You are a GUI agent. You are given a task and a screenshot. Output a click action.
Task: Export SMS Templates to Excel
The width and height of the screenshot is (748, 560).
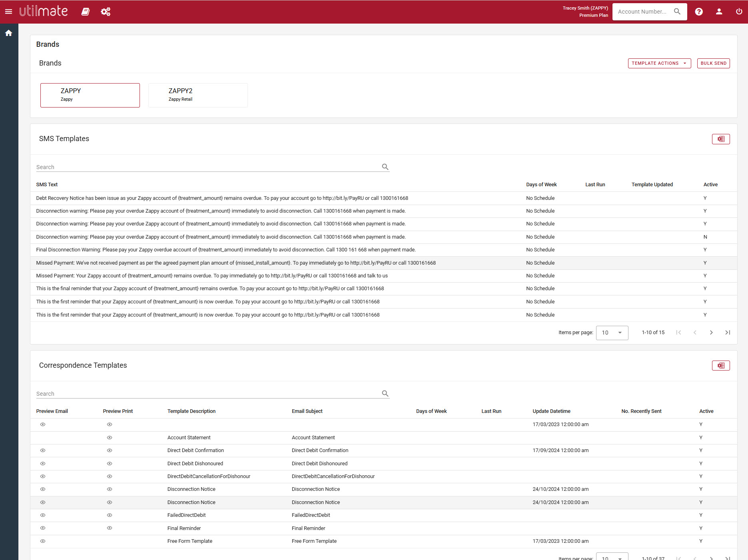(x=720, y=139)
